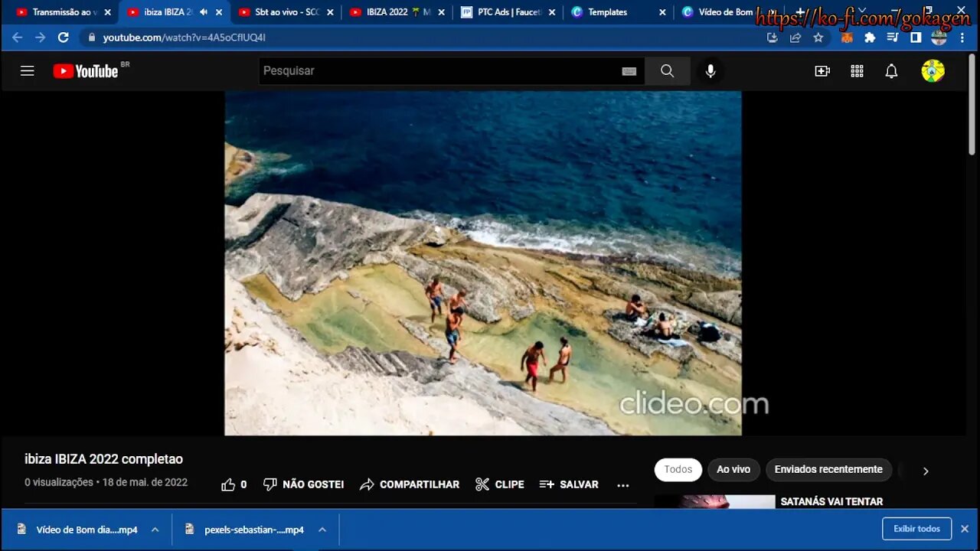
Task: Close the downloads bar
Action: (x=965, y=529)
